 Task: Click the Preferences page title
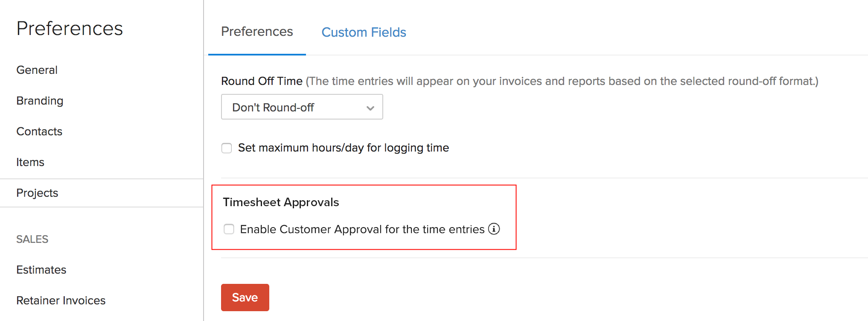[70, 28]
